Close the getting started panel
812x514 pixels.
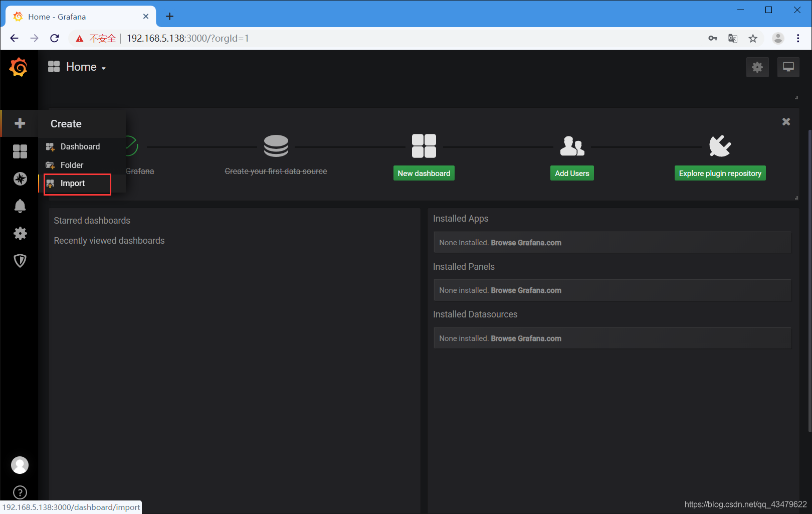786,121
